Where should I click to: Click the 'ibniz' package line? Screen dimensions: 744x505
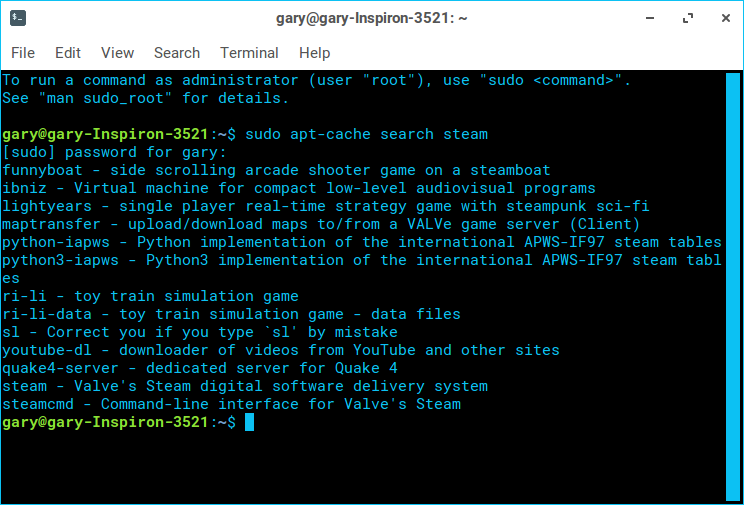pyautogui.click(x=299, y=188)
